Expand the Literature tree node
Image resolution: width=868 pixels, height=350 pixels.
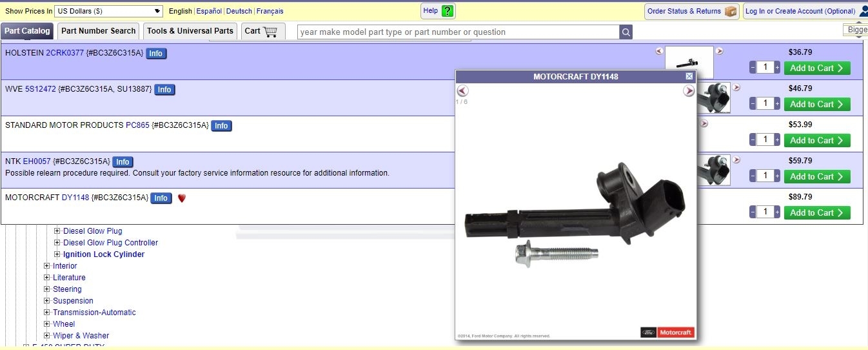tap(47, 278)
